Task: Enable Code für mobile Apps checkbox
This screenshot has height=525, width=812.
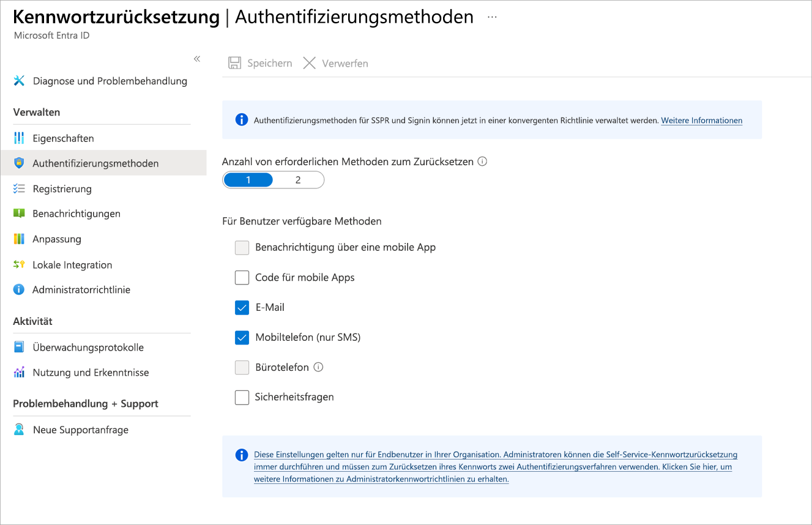Action: tap(242, 277)
